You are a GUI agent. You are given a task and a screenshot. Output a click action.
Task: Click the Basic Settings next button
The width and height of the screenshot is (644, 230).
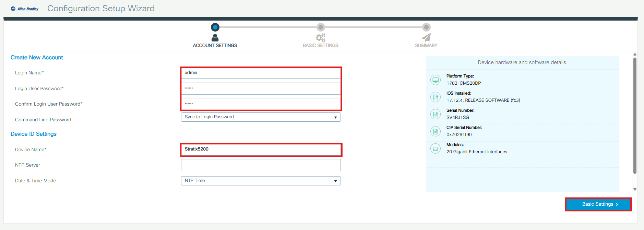click(x=598, y=204)
